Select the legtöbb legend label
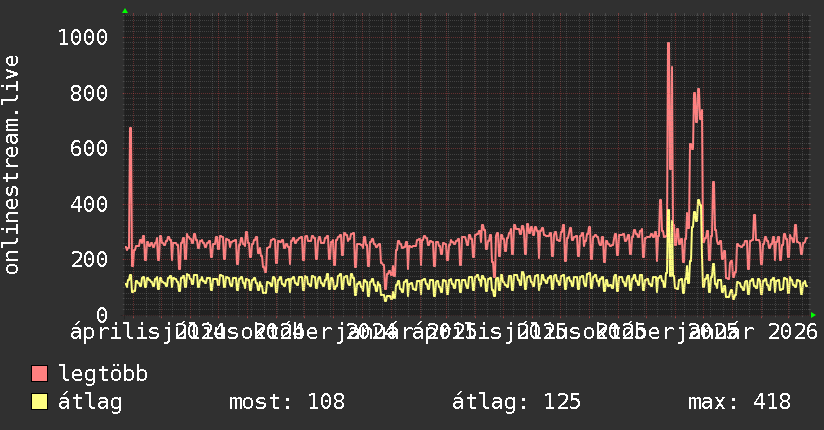This screenshot has width=824, height=430. tap(103, 373)
